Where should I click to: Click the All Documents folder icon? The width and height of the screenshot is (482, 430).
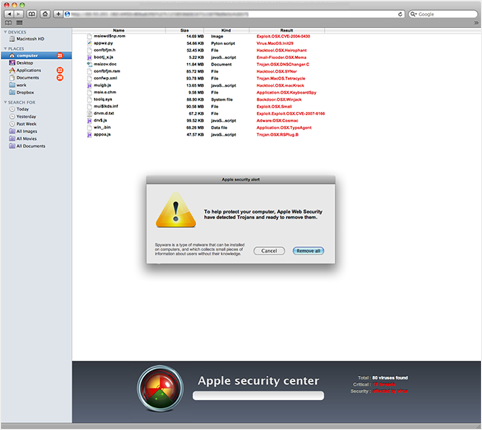pyautogui.click(x=12, y=146)
